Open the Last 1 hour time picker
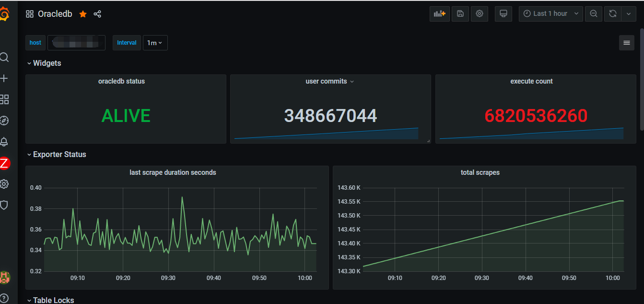This screenshot has height=304, width=644. [551, 14]
